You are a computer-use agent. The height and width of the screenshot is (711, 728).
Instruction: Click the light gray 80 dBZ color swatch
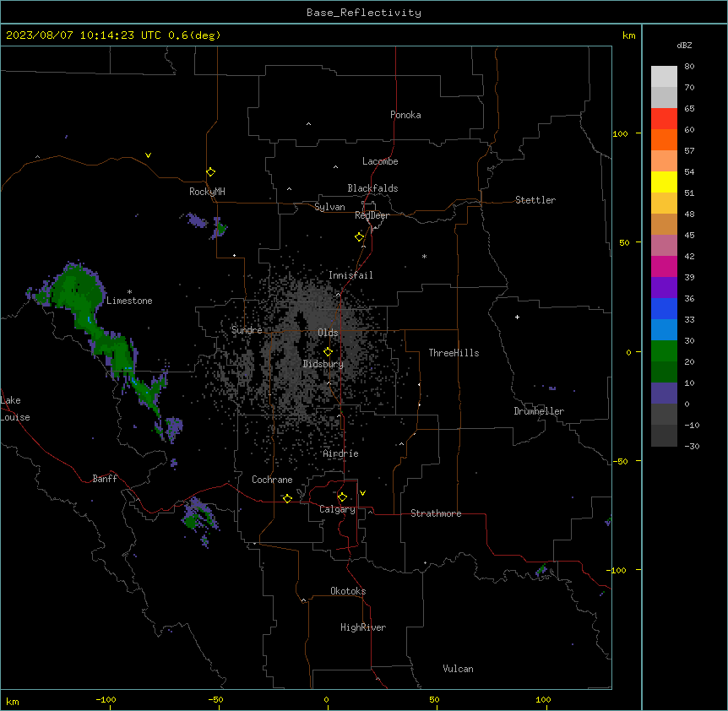point(664,77)
